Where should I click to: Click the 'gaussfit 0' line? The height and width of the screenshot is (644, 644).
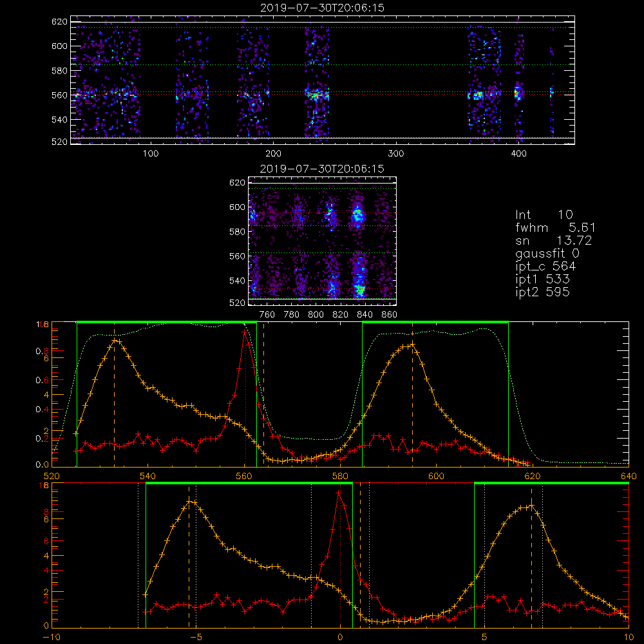coord(547,254)
